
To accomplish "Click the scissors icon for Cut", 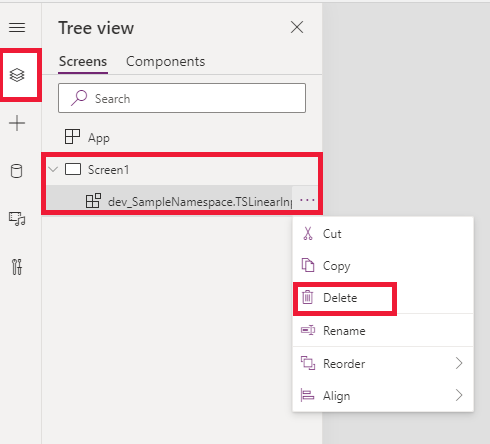I will click(x=308, y=233).
